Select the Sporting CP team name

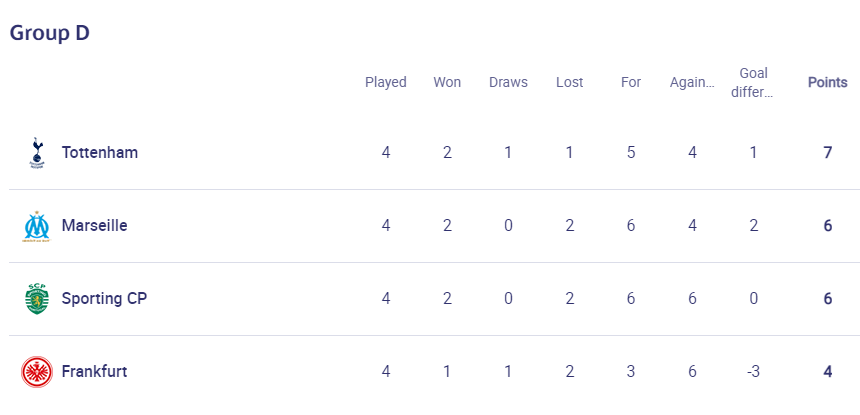click(x=104, y=298)
